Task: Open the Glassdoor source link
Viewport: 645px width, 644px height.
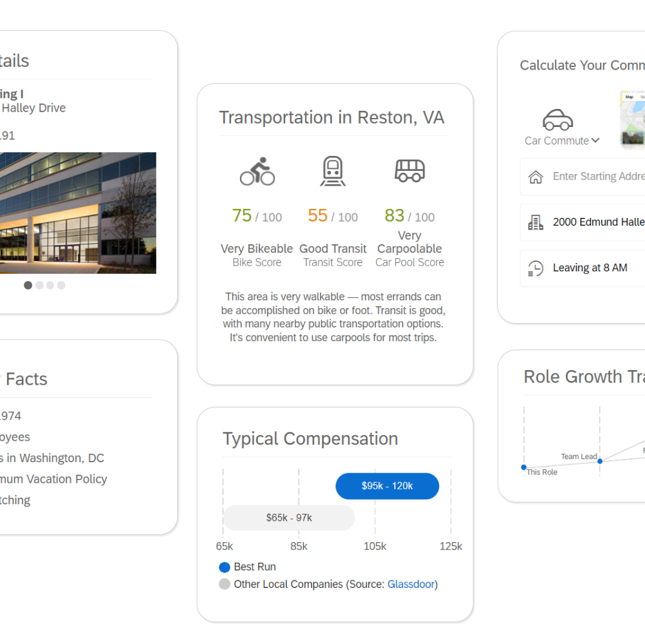Action: 411,584
